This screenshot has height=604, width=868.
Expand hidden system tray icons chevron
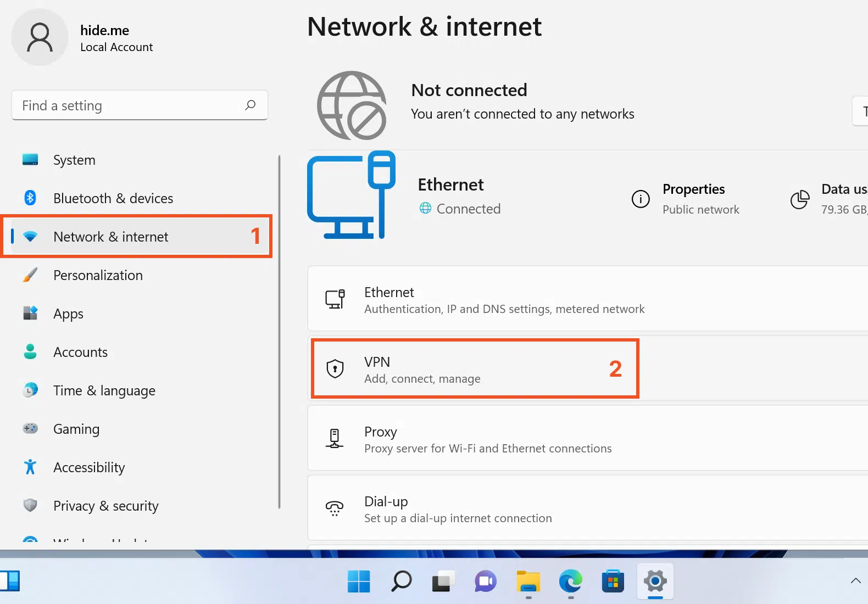point(855,580)
